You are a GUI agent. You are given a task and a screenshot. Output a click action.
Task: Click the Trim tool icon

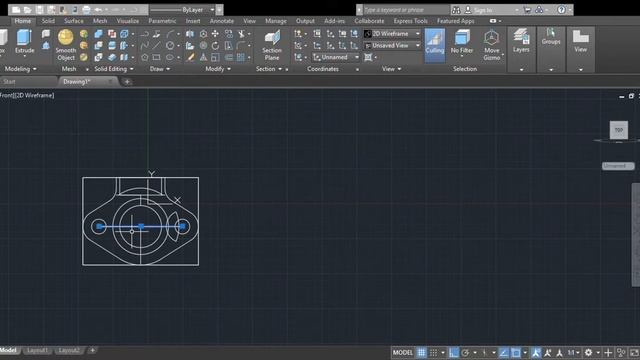point(242,34)
